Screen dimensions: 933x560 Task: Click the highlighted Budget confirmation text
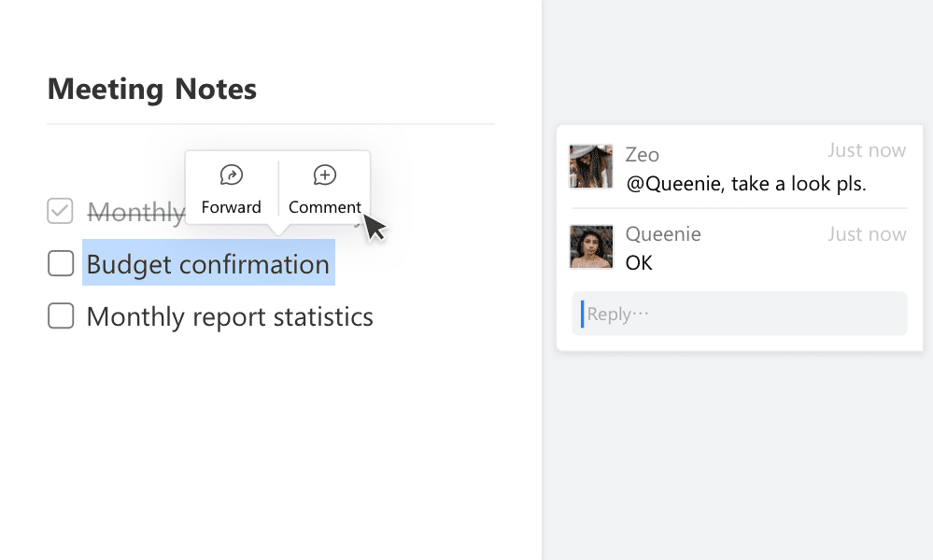click(208, 263)
